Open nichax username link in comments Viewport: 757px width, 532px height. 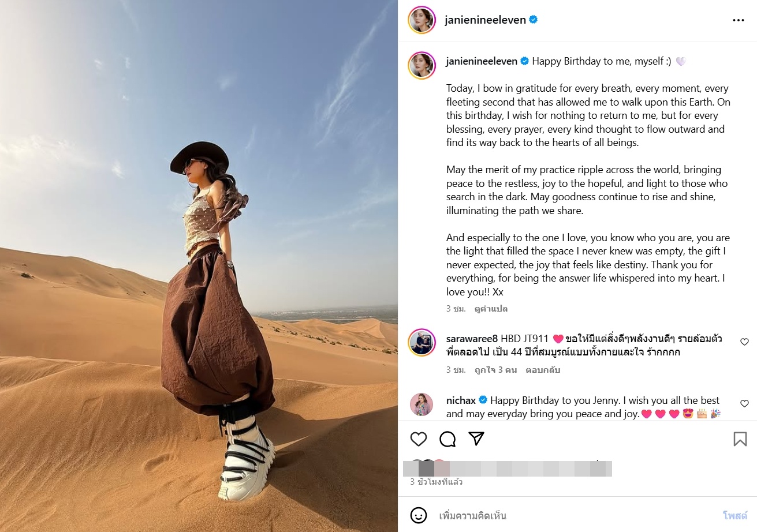click(x=460, y=400)
